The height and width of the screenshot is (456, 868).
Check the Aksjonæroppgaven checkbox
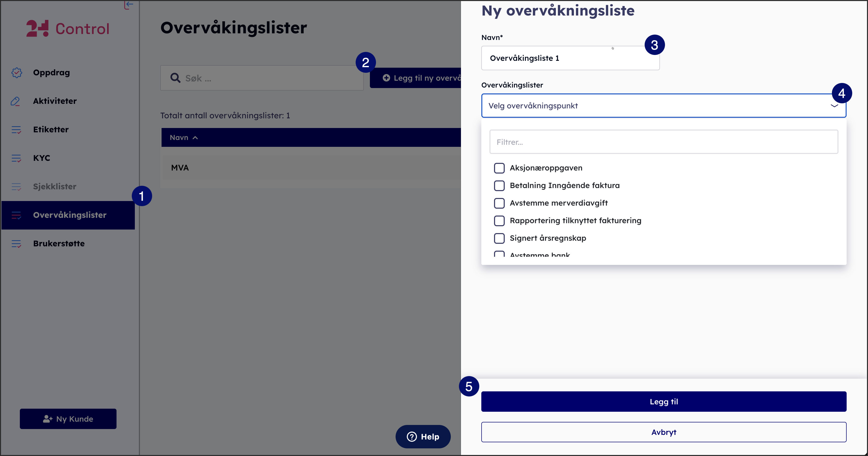tap(499, 168)
